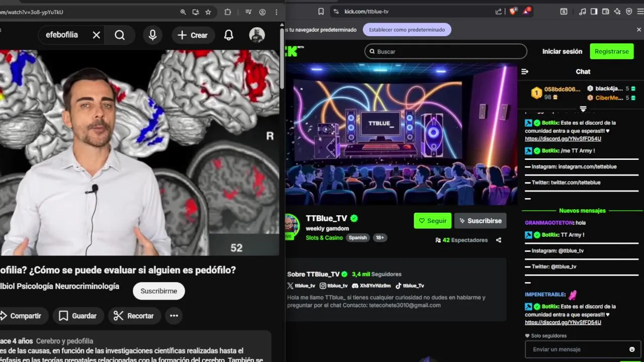This screenshot has width=644, height=362.
Task: Open the three-dot more actions under the video
Action: [x=174, y=316]
